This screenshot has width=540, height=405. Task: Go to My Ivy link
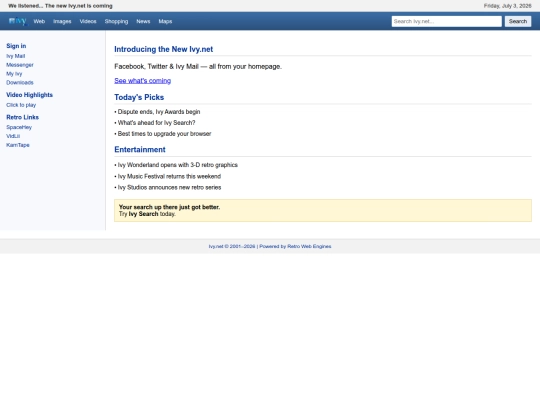tap(14, 74)
